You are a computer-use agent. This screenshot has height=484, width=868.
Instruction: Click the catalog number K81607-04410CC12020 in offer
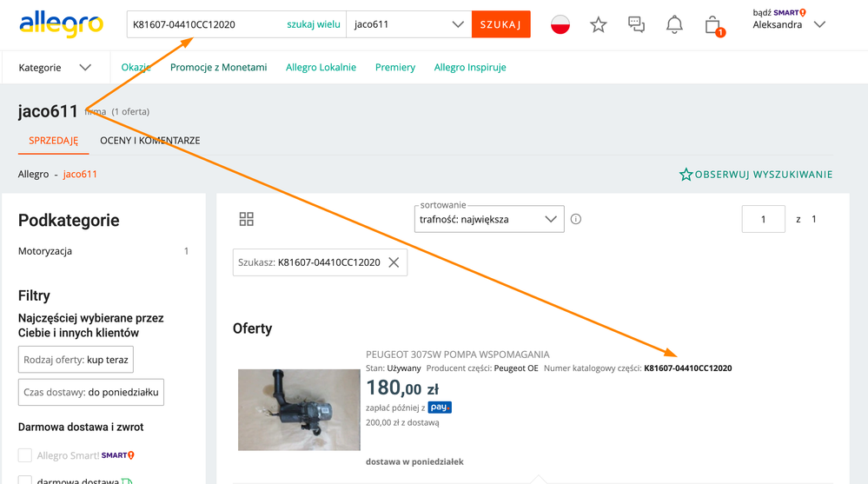(687, 368)
